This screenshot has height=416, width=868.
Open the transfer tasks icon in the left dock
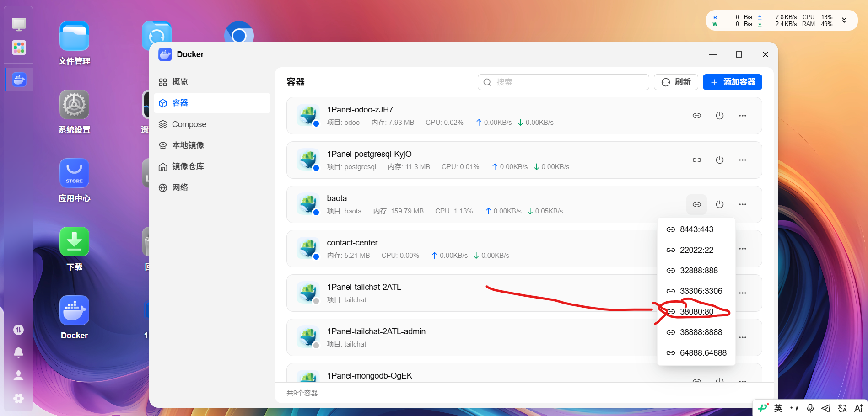[x=19, y=330]
